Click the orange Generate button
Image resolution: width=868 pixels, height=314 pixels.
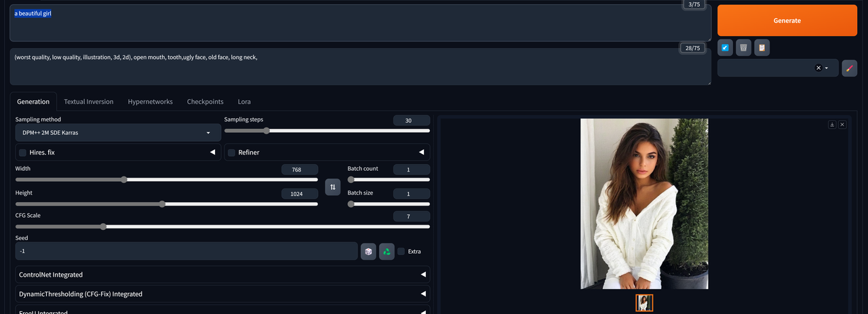tap(787, 20)
